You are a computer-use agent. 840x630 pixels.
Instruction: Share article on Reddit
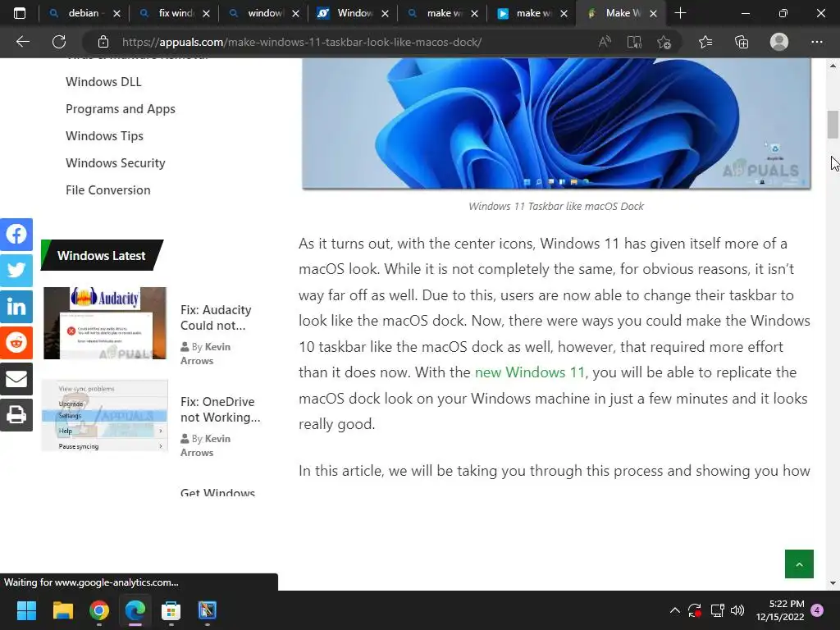16,342
